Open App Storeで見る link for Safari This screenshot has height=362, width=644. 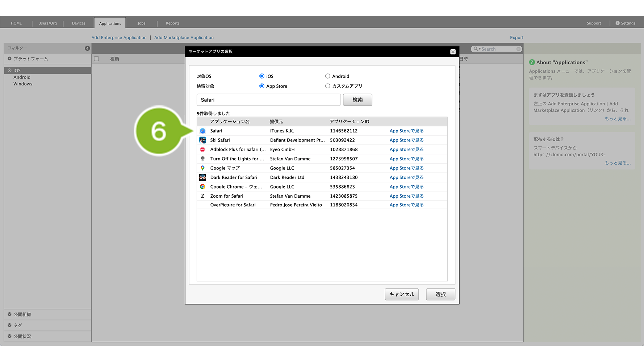tap(406, 131)
